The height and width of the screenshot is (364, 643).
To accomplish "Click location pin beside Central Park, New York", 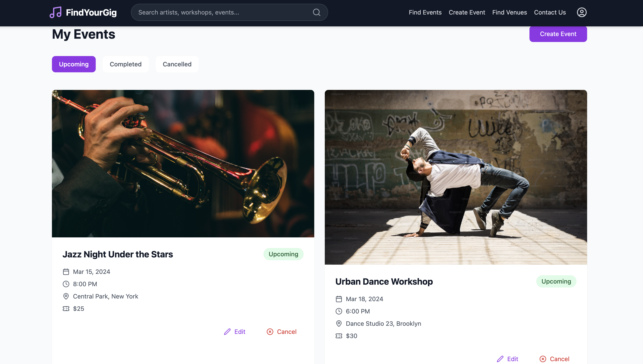I will coord(66,296).
